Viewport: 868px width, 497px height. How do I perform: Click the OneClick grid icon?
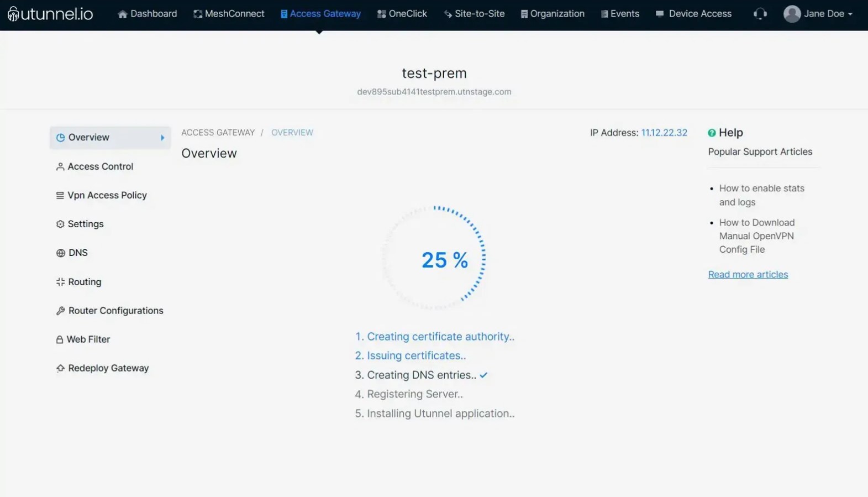(x=381, y=14)
